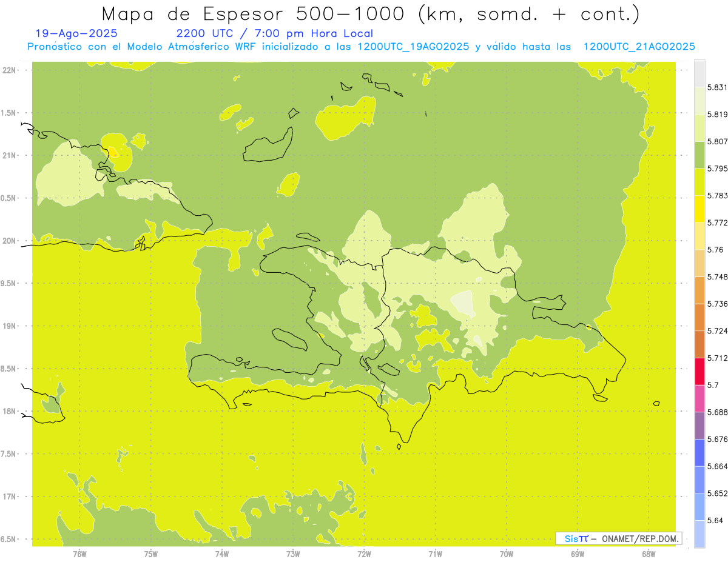Screen dimensions: 728x562
Task: Click the blue legend swatch between 5.664 and 5.676
Action: tap(699, 452)
